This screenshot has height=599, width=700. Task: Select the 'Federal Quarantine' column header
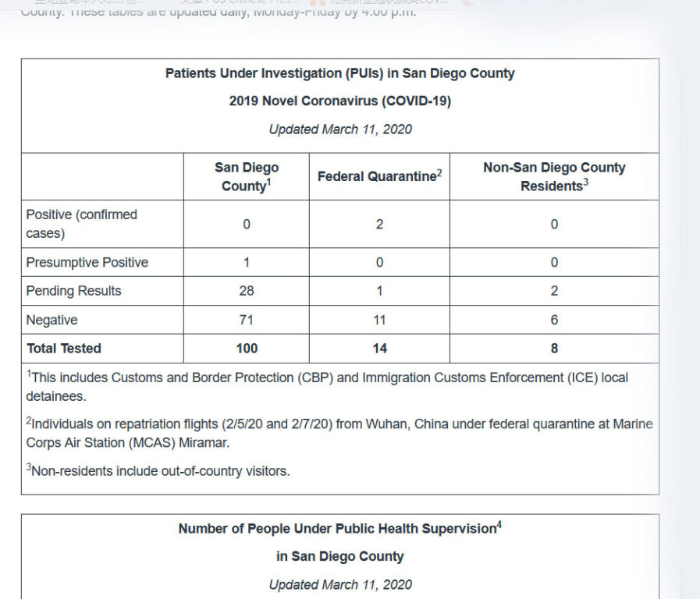[x=379, y=175]
